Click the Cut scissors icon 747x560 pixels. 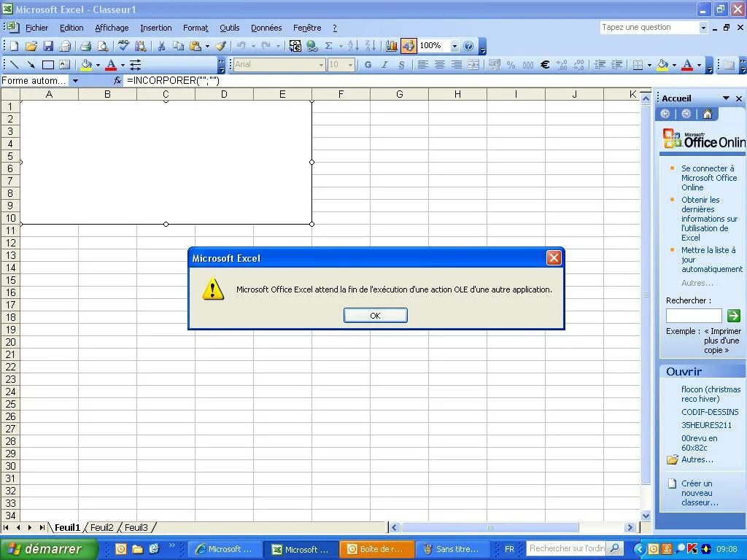point(161,46)
